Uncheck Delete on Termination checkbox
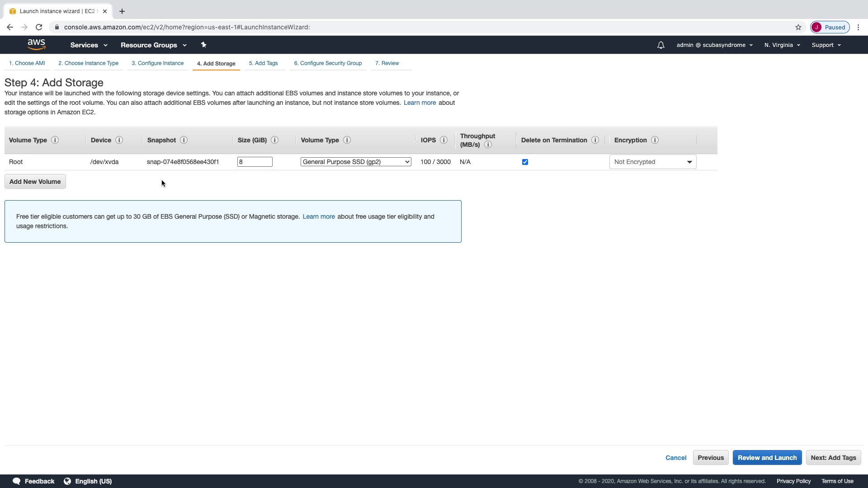The image size is (868, 488). click(525, 162)
